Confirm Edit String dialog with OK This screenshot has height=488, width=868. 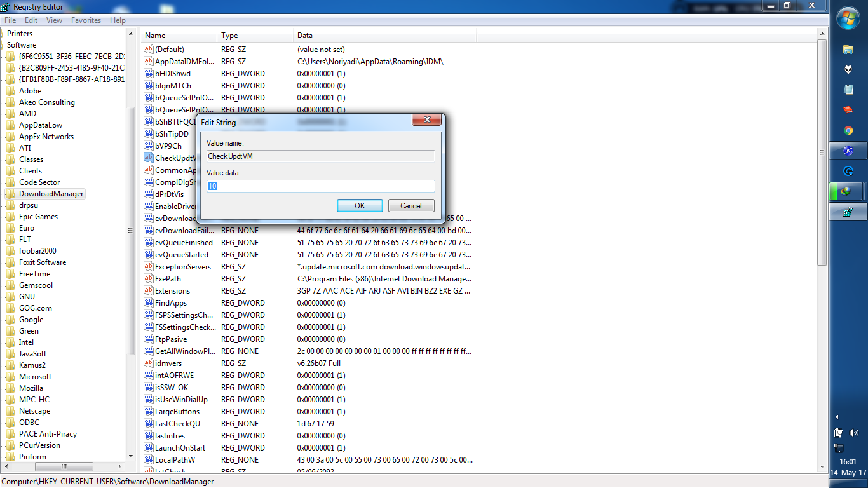click(x=360, y=205)
